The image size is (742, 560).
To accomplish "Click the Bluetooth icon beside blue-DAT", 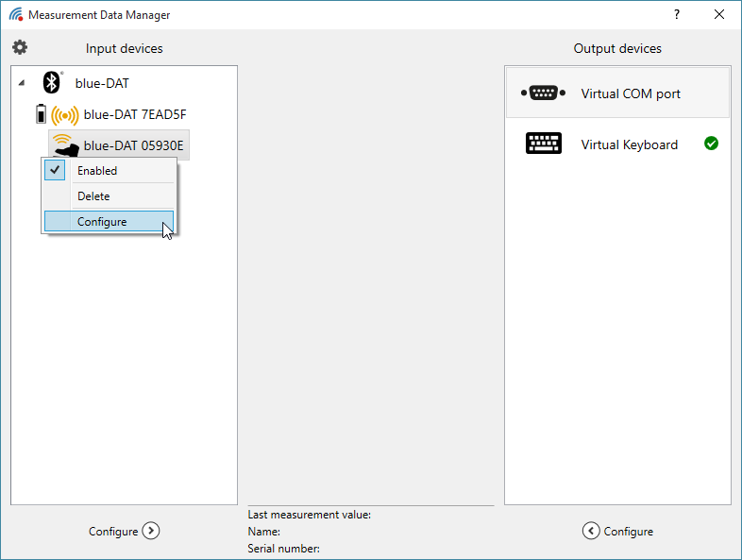I will (x=53, y=83).
